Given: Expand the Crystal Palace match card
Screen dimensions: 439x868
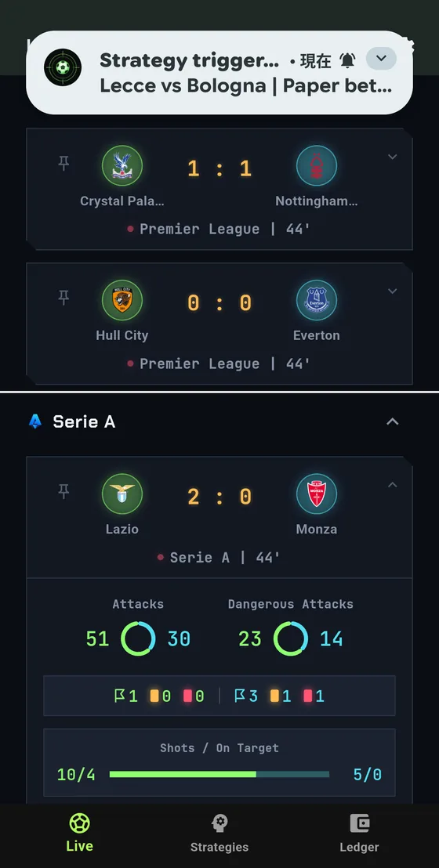Looking at the screenshot, I should (393, 157).
